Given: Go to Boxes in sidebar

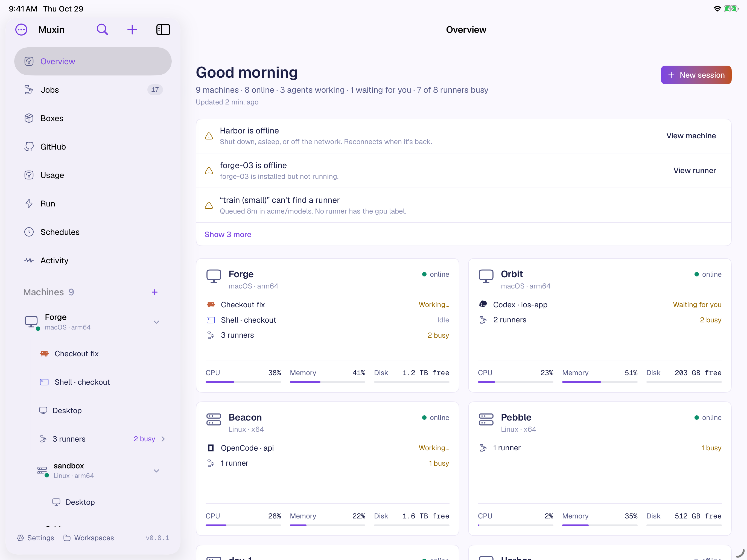Looking at the screenshot, I should [x=93, y=118].
